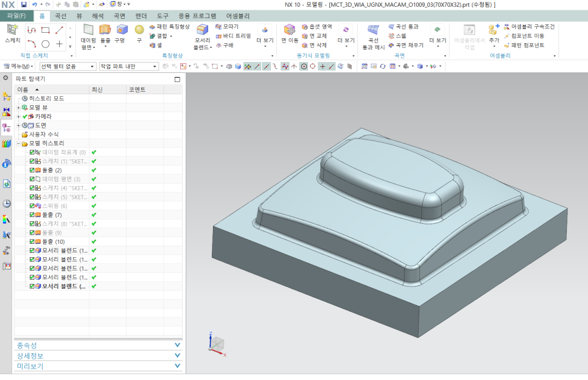Toggle checkbox for 돌출 (7) feature
Screen dimensions: 588x380
(x=32, y=215)
